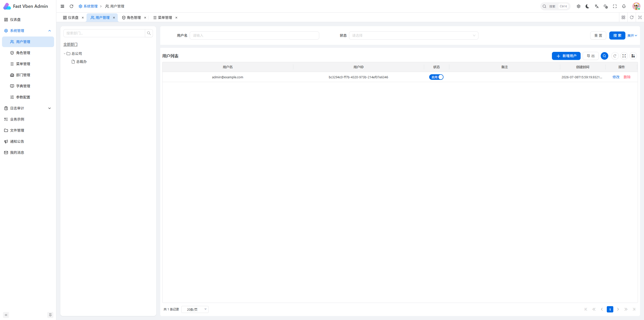Maximize the user list table

pyautogui.click(x=624, y=56)
